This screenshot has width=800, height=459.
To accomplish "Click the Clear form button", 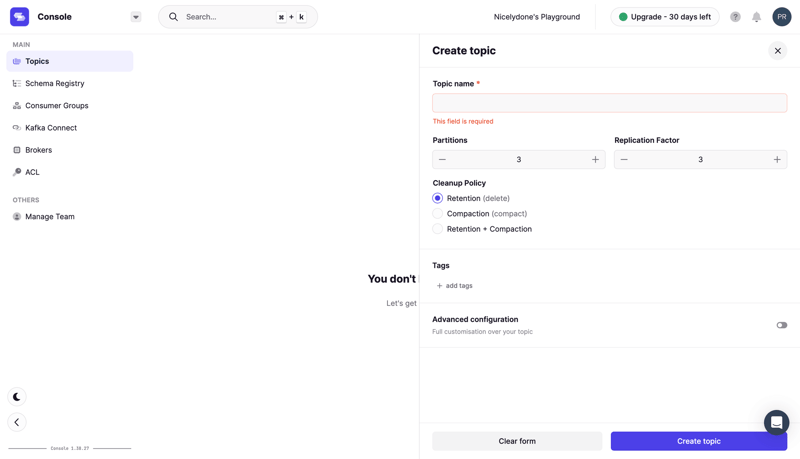I will 517,441.
